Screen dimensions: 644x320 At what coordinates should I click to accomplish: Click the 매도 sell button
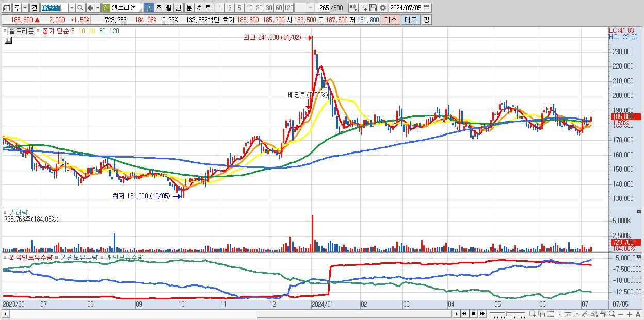coord(411,20)
